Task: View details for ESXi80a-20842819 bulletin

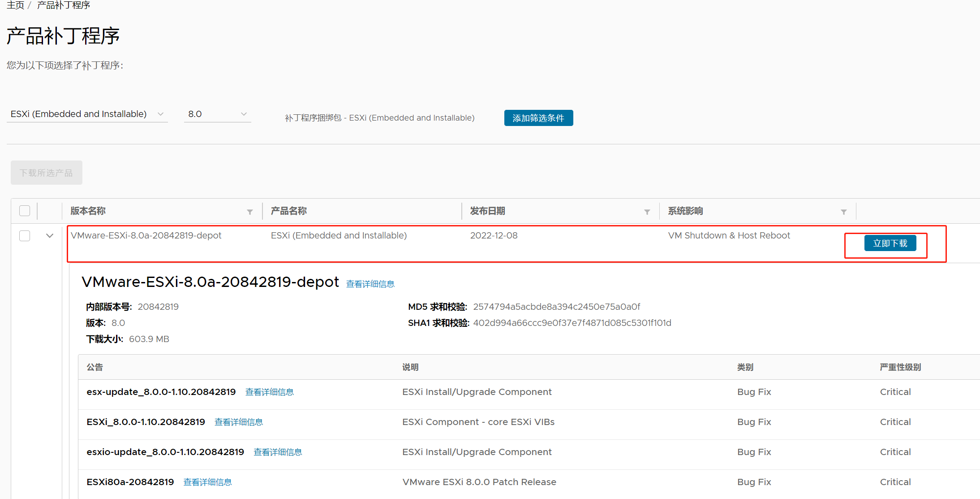Action: [x=207, y=482]
